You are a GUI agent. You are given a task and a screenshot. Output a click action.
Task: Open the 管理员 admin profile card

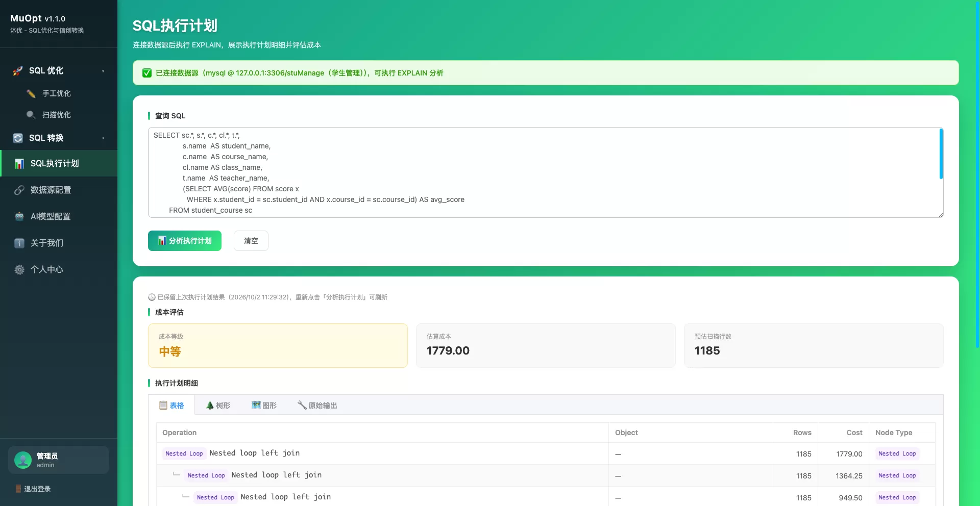pyautogui.click(x=59, y=460)
